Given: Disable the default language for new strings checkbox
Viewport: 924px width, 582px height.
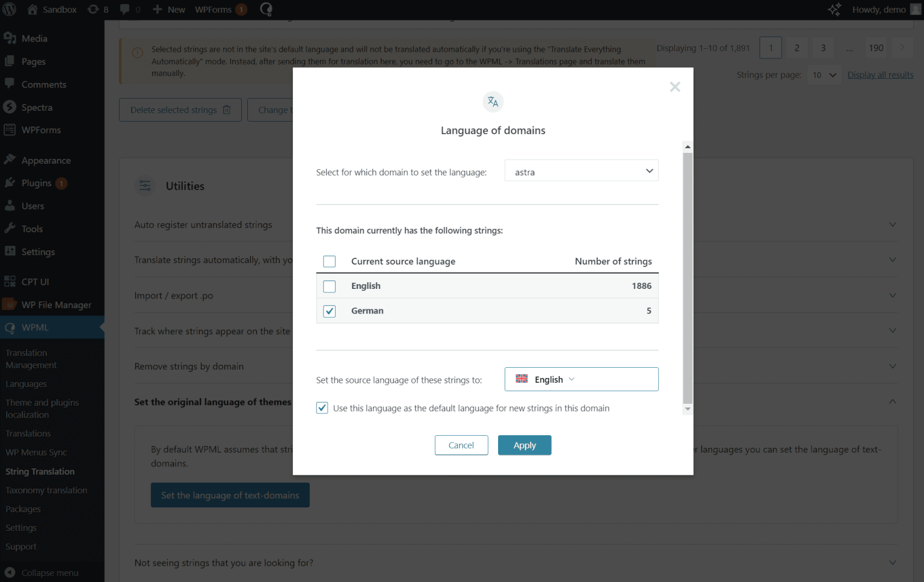Looking at the screenshot, I should click(322, 407).
